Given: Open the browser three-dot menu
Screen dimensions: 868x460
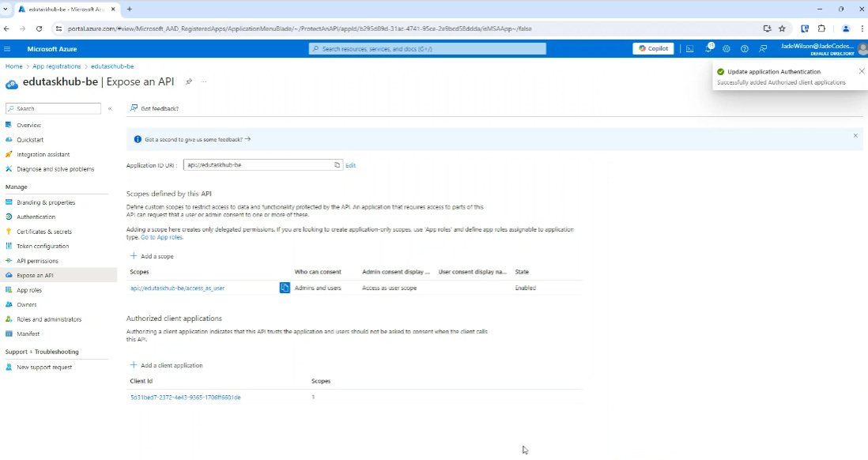Looking at the screenshot, I should pos(862,28).
